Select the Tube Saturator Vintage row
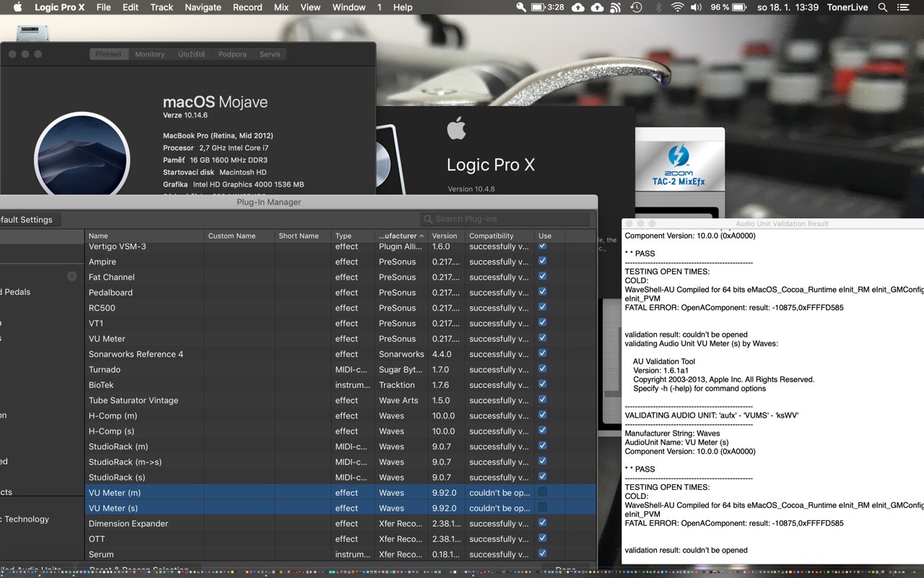This screenshot has height=578, width=924. click(341, 400)
